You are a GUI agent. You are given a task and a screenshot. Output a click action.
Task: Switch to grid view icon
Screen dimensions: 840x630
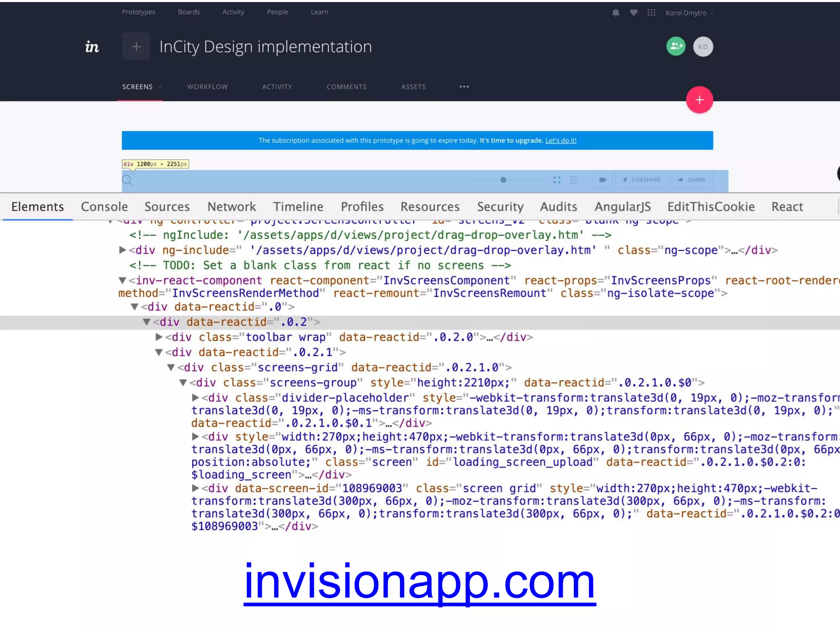coord(557,180)
